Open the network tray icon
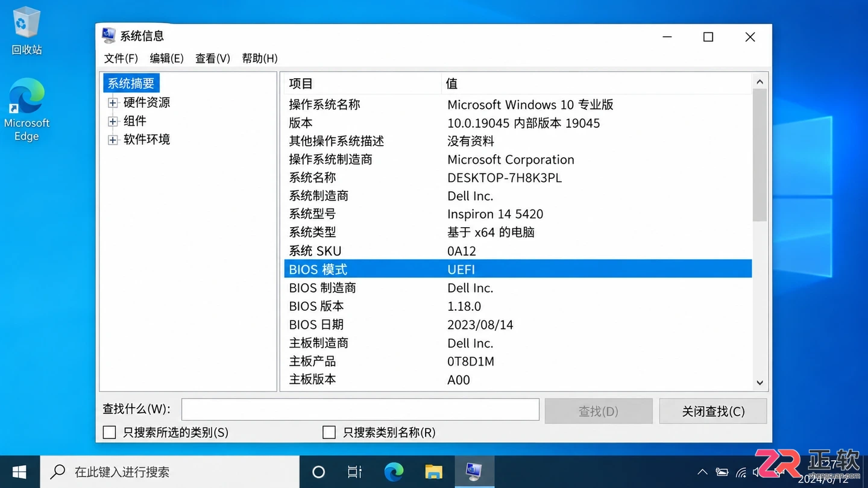The width and height of the screenshot is (868, 488). 741,473
